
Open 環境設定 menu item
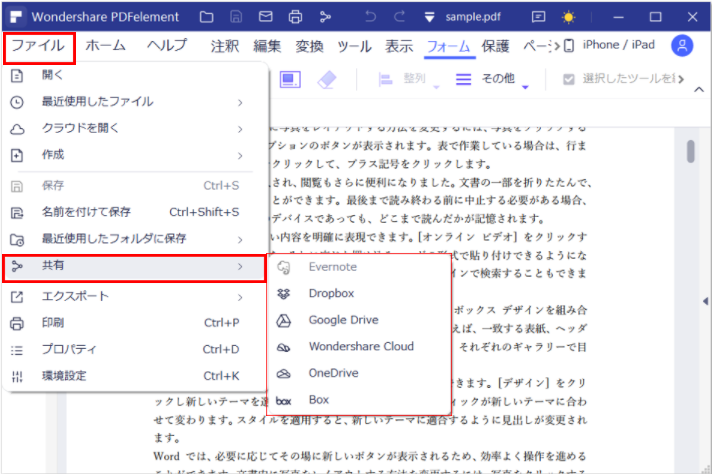click(x=134, y=376)
